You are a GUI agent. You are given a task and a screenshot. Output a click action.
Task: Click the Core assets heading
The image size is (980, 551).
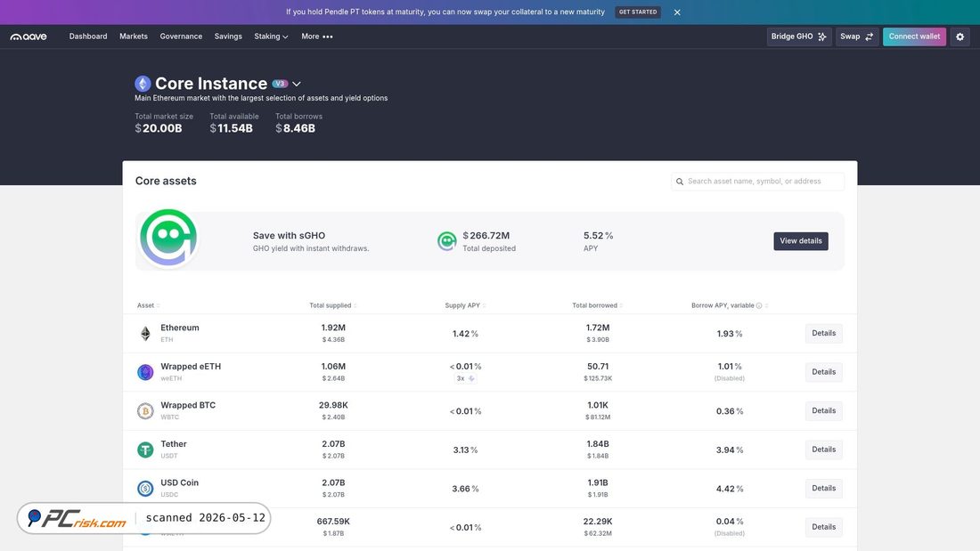coord(166,182)
